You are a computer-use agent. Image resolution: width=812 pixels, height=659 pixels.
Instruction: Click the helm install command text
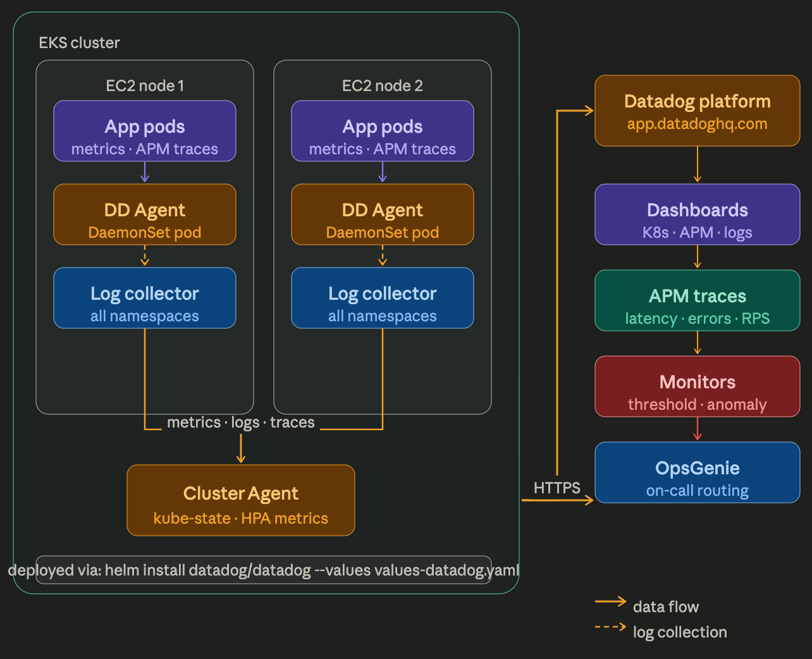point(264,570)
